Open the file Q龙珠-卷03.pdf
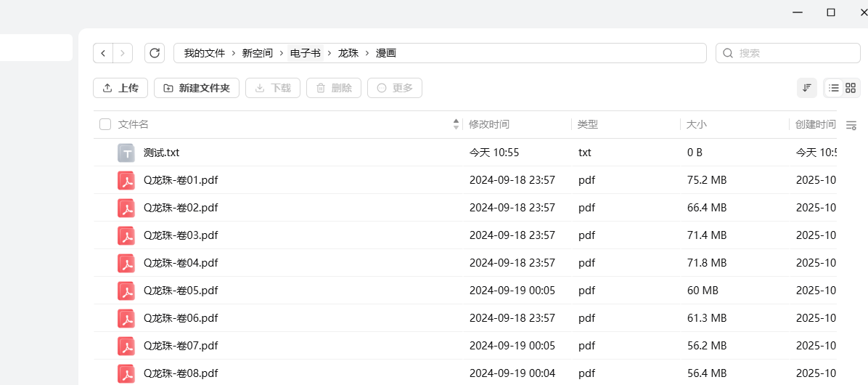Screen dimensions: 868x385 tap(181, 235)
